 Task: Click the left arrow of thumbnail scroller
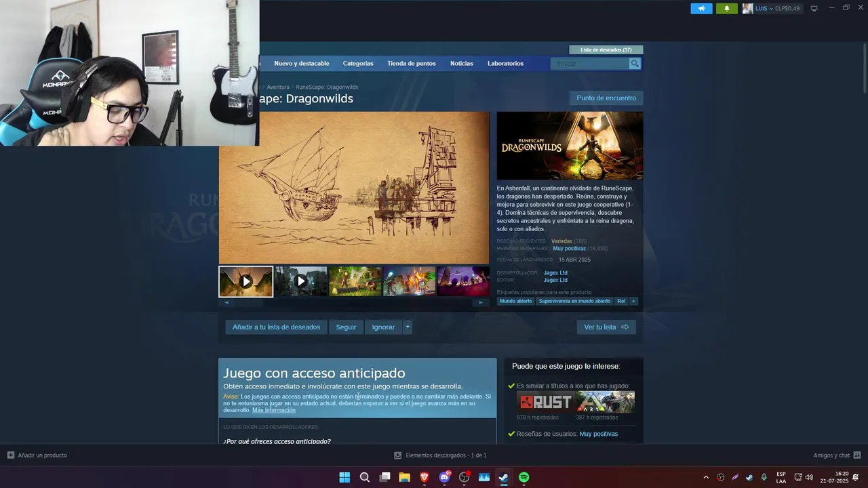point(226,302)
